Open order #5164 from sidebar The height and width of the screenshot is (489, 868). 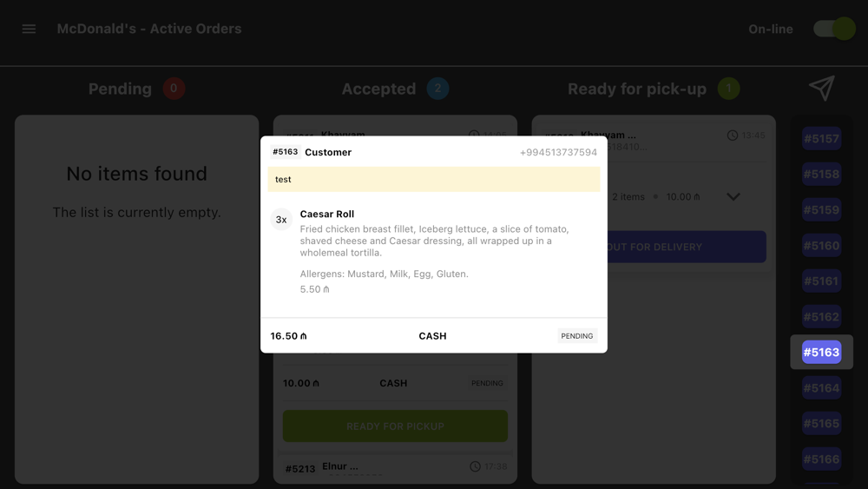[x=821, y=387]
